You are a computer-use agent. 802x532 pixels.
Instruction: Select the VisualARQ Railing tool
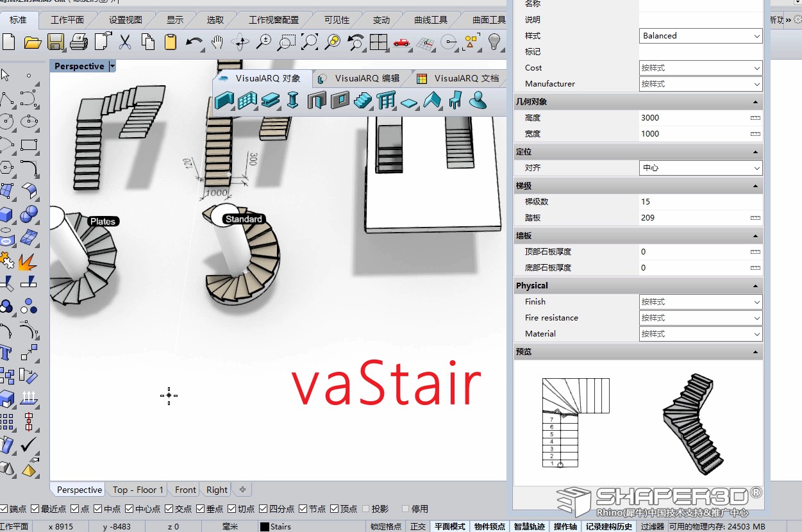click(386, 100)
